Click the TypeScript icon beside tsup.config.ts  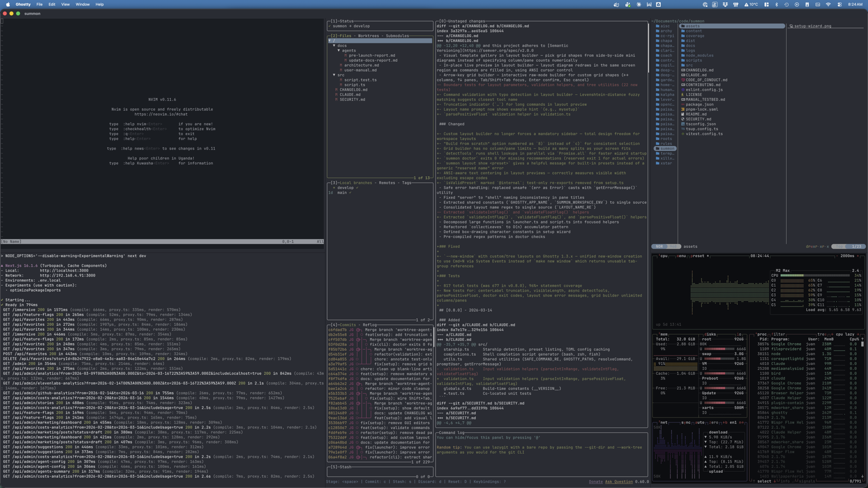(683, 129)
